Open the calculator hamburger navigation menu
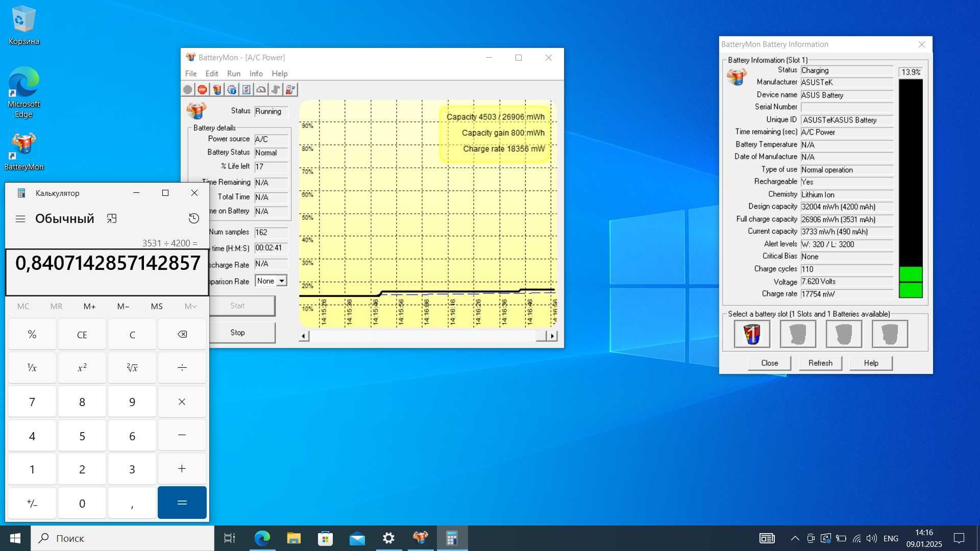Viewport: 980px width, 551px height. (20, 219)
